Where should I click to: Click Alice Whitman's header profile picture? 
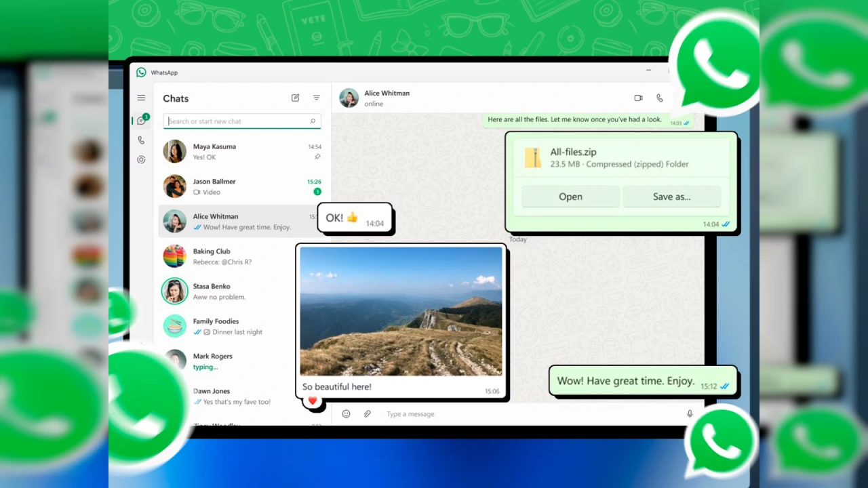(x=349, y=98)
